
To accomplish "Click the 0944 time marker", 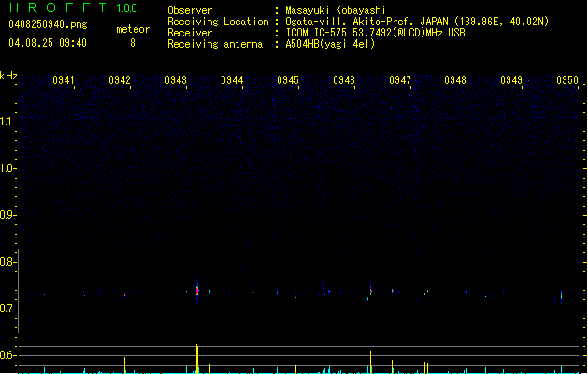I will tap(232, 79).
